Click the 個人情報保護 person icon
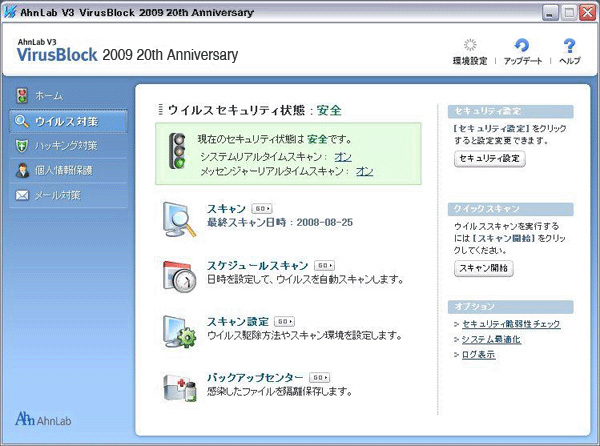This screenshot has height=446, width=600. coord(22,170)
